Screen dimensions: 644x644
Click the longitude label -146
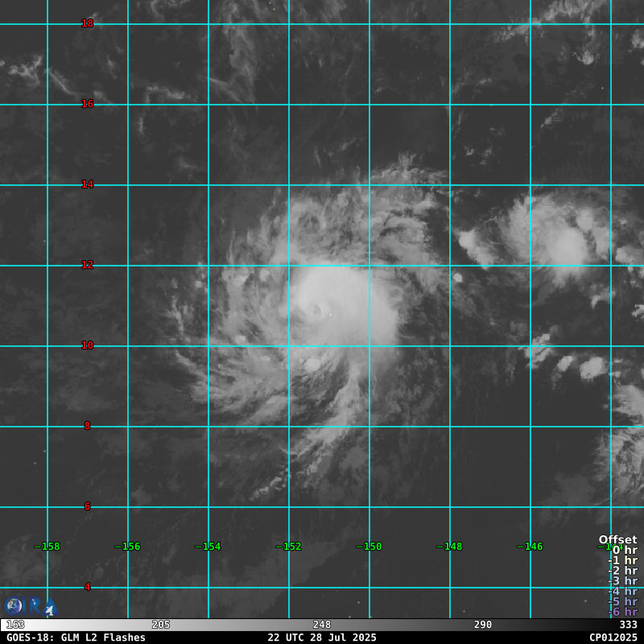(x=530, y=547)
